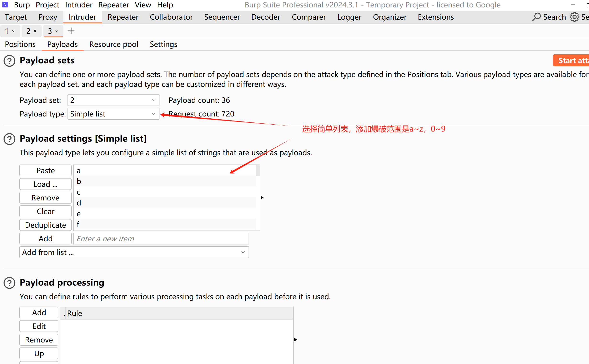Click the Payload settings help icon
Screen dimensions: 589x364
click(9, 139)
